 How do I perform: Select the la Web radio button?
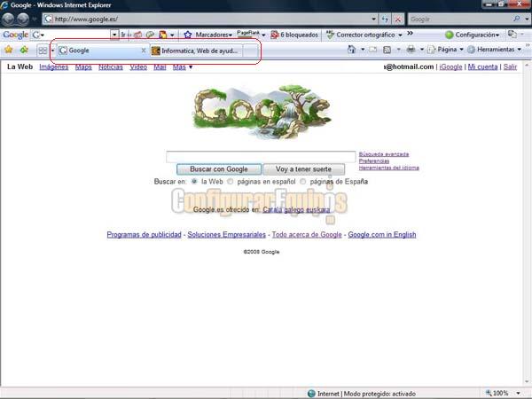pos(194,181)
